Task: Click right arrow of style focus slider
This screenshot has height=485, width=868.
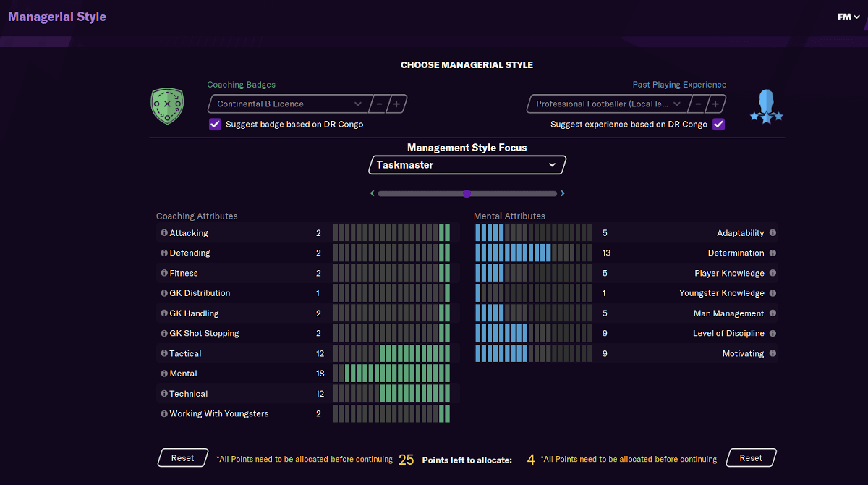Action: pyautogui.click(x=563, y=194)
